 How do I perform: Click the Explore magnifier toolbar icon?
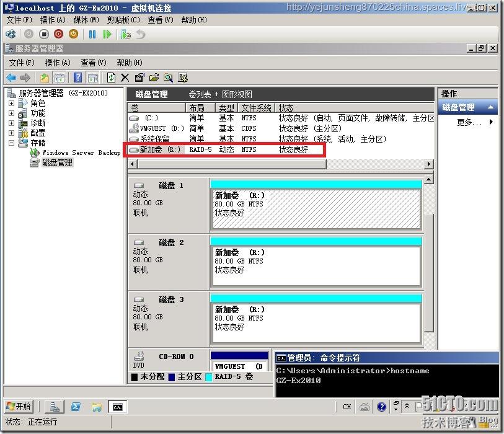(168, 77)
